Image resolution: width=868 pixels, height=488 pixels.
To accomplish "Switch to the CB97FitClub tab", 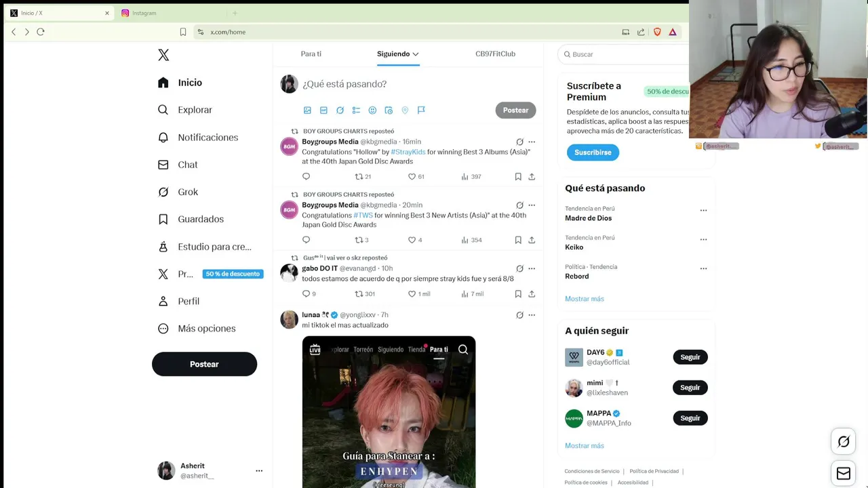I will [495, 54].
